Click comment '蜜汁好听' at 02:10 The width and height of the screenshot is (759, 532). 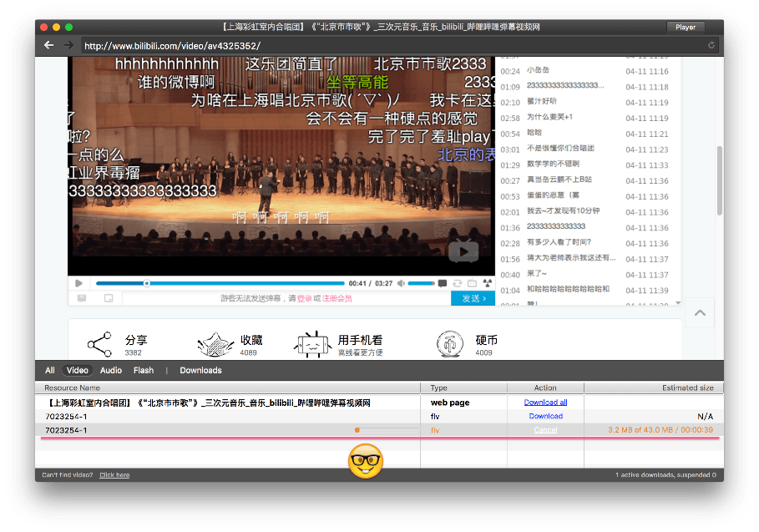pos(542,101)
